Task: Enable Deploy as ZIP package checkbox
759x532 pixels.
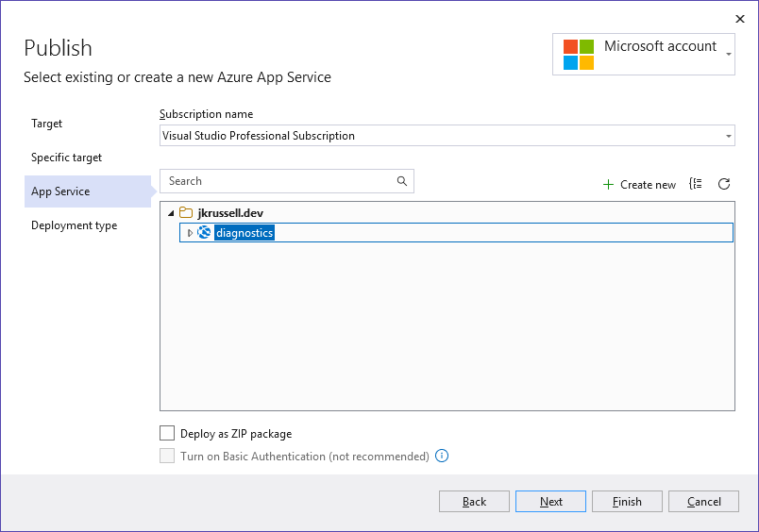Action: (167, 433)
